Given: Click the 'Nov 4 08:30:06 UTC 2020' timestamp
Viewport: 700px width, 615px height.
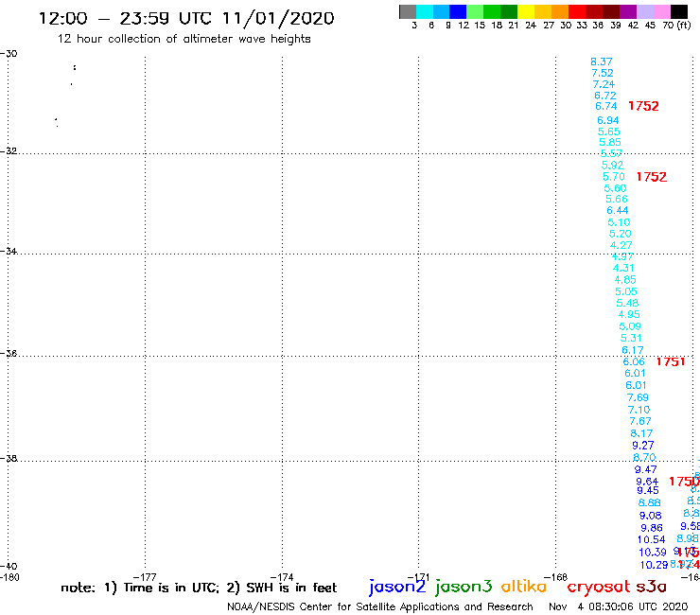Looking at the screenshot, I should (619, 607).
